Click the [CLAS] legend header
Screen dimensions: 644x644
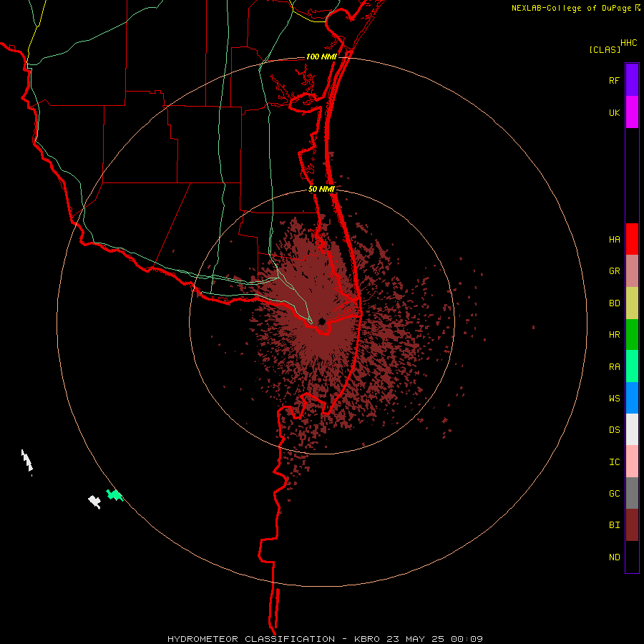(605, 49)
